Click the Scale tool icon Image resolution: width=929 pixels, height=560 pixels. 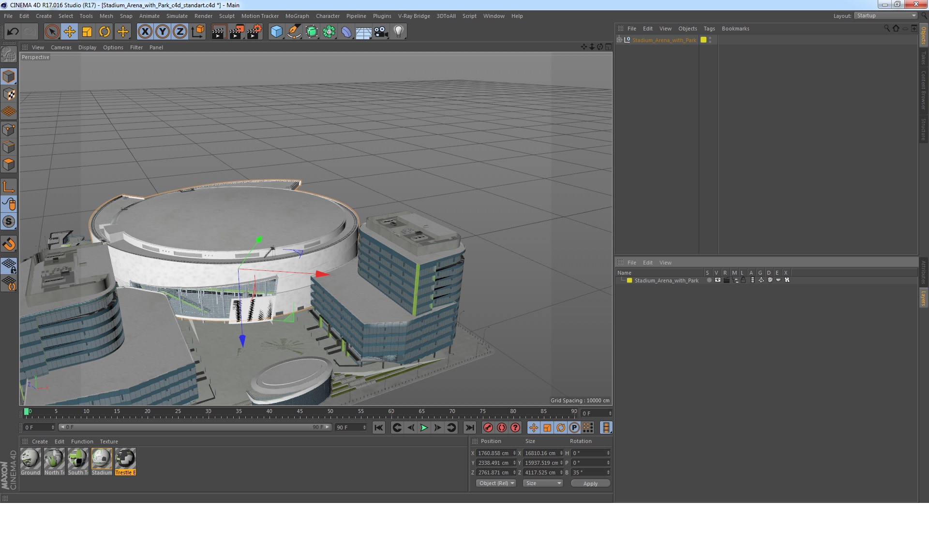tap(87, 32)
